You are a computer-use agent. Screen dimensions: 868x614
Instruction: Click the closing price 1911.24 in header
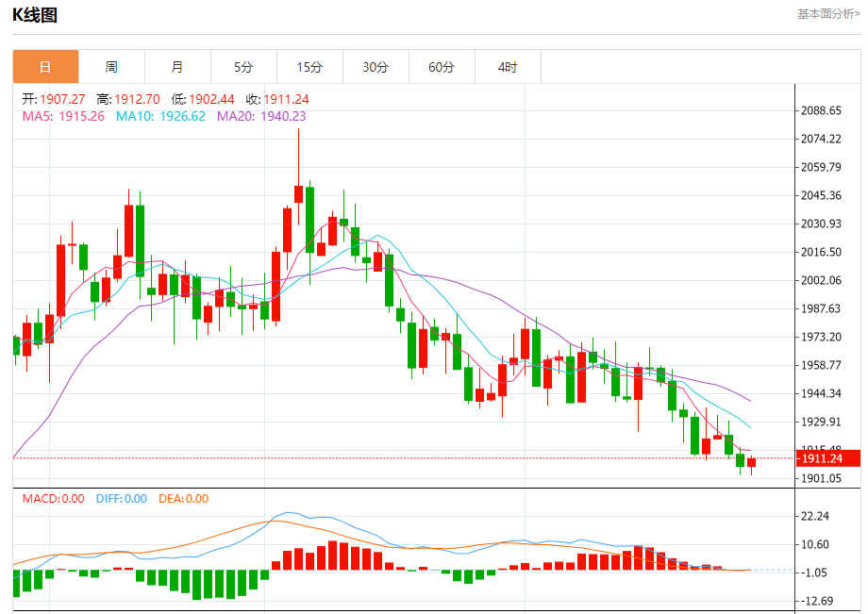286,99
